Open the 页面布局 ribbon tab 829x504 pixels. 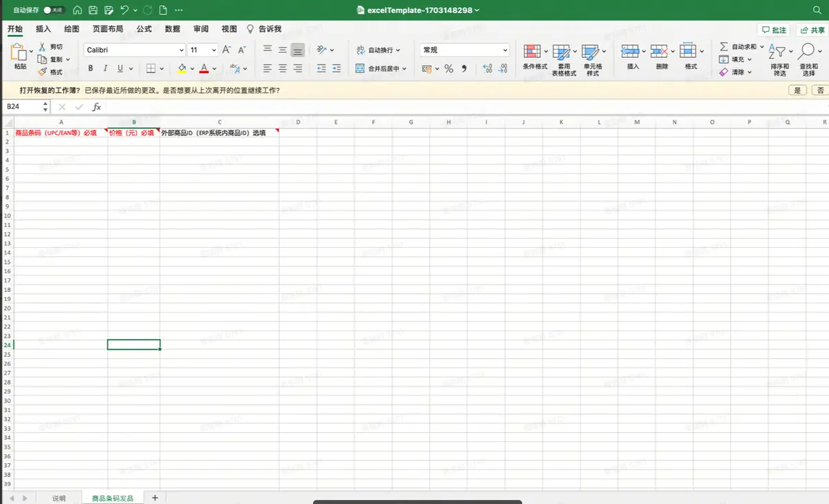point(108,29)
